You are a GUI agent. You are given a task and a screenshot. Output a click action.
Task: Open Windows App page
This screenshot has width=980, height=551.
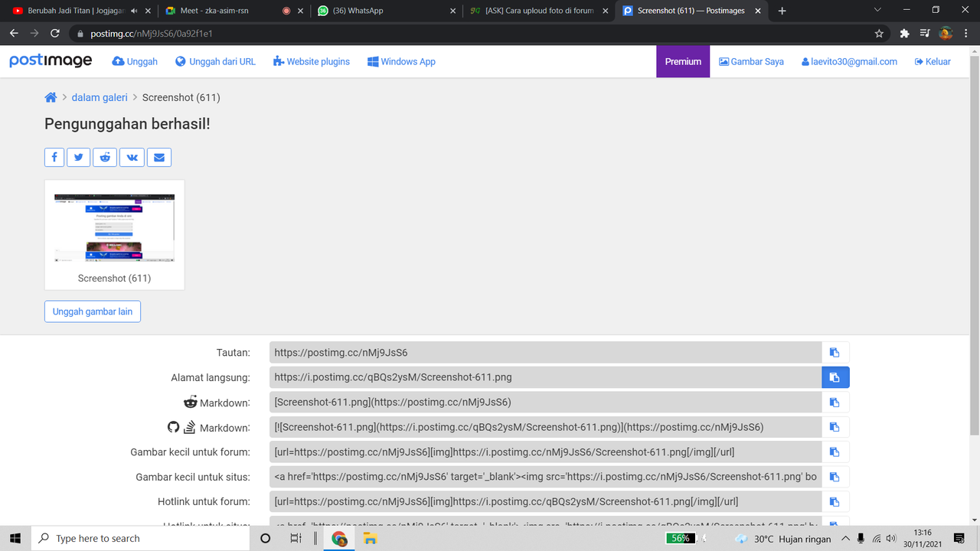coord(401,61)
